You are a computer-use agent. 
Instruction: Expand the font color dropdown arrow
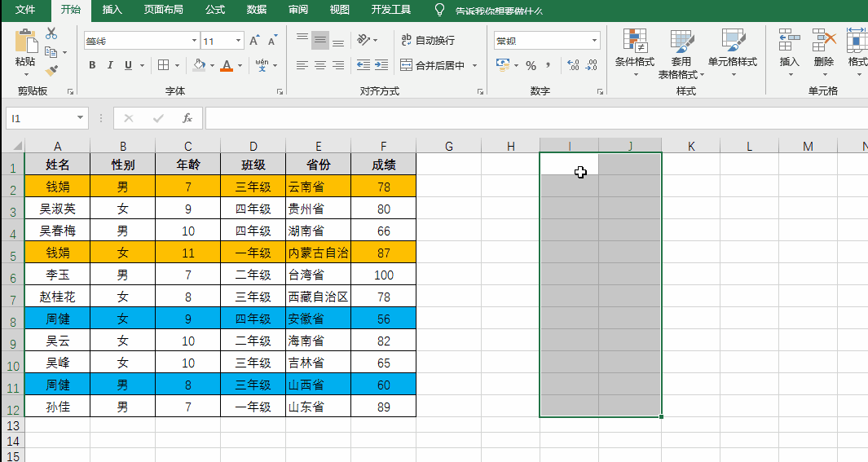(x=240, y=65)
